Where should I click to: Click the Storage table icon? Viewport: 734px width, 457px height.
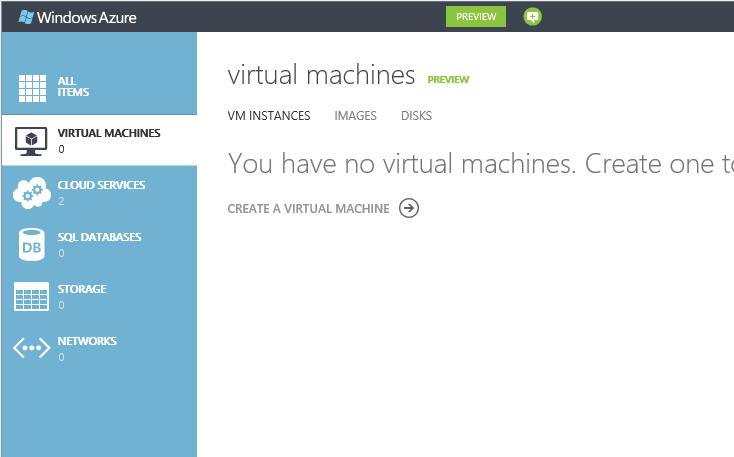click(31, 296)
